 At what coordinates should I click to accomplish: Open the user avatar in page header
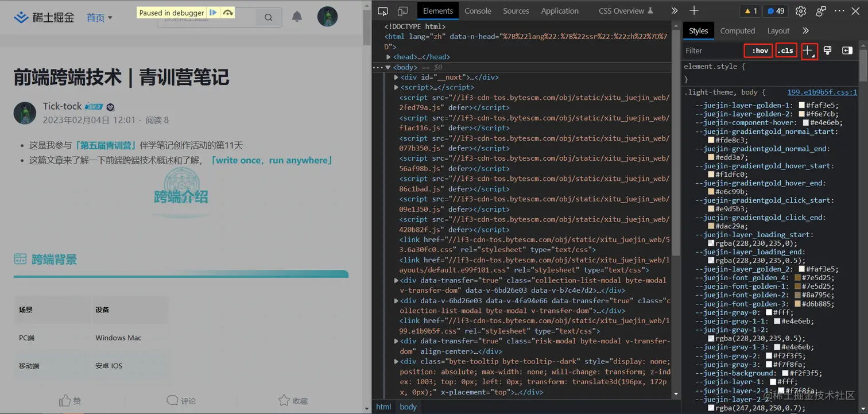(327, 17)
